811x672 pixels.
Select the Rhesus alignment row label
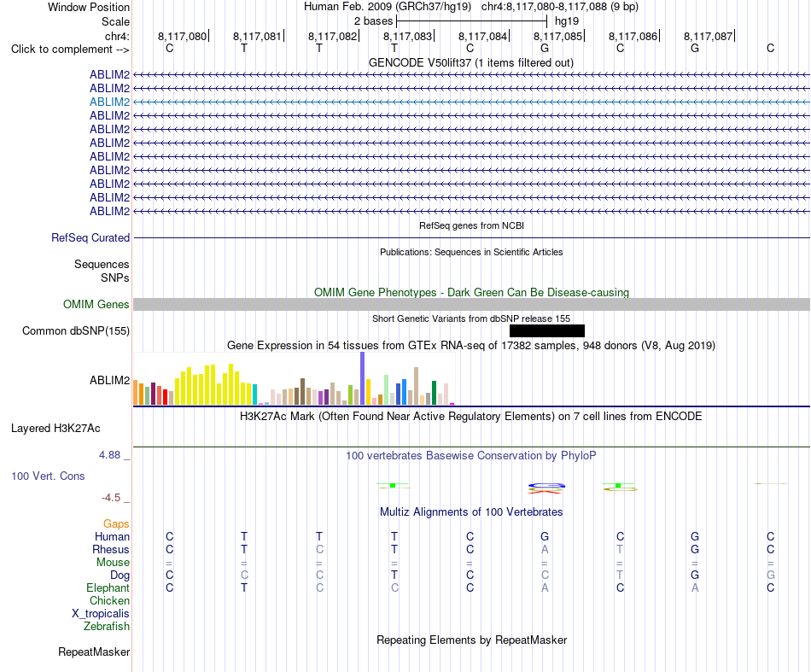pyautogui.click(x=111, y=549)
